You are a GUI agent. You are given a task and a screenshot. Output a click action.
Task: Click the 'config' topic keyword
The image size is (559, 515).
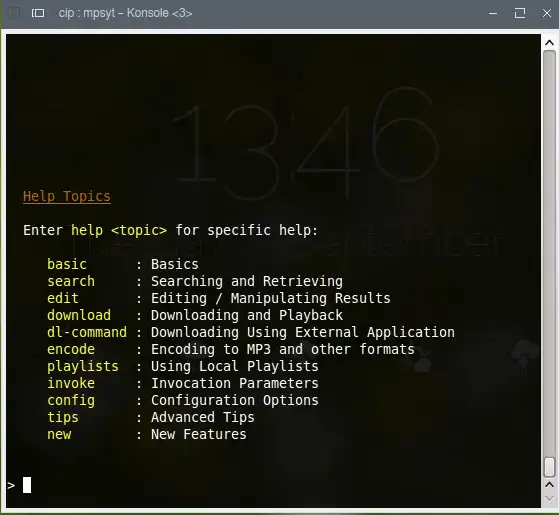[71, 401]
